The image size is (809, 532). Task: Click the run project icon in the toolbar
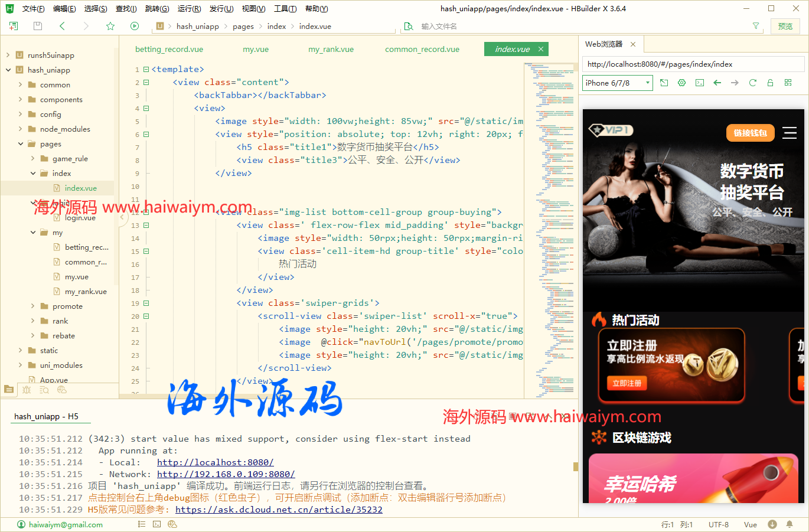(x=135, y=26)
